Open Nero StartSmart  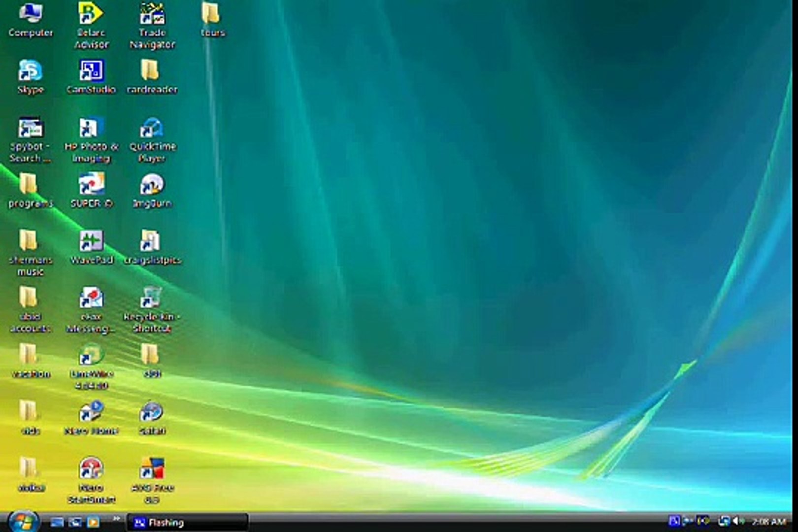pyautogui.click(x=91, y=468)
